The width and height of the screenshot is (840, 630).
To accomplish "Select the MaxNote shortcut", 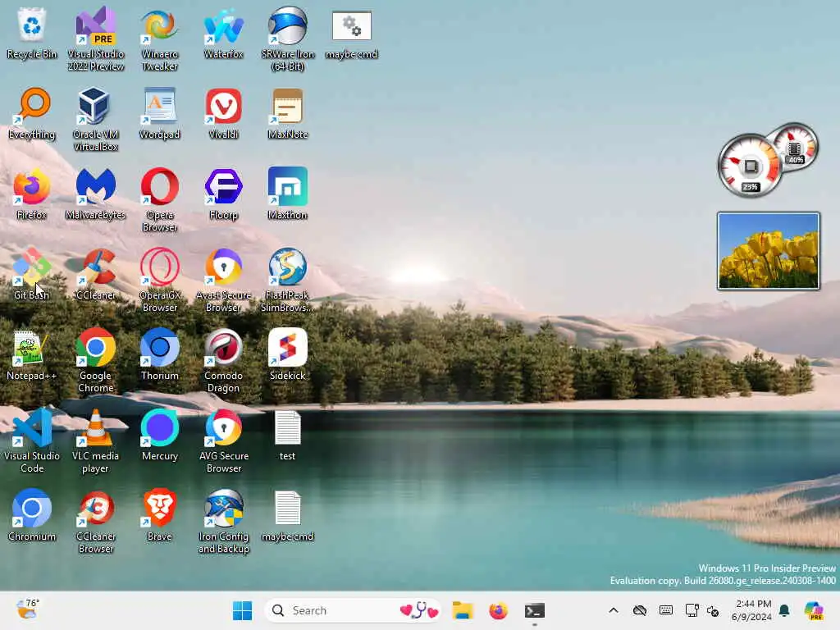I will point(287,113).
